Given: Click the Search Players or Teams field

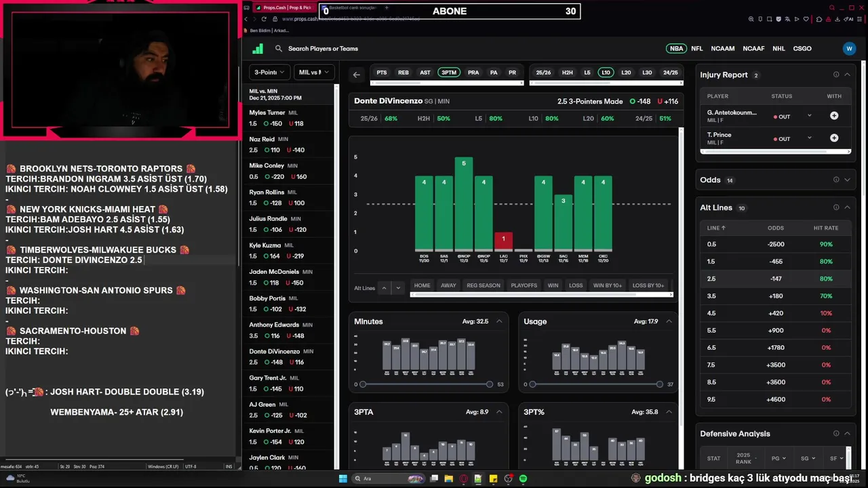Looking at the screenshot, I should (323, 49).
